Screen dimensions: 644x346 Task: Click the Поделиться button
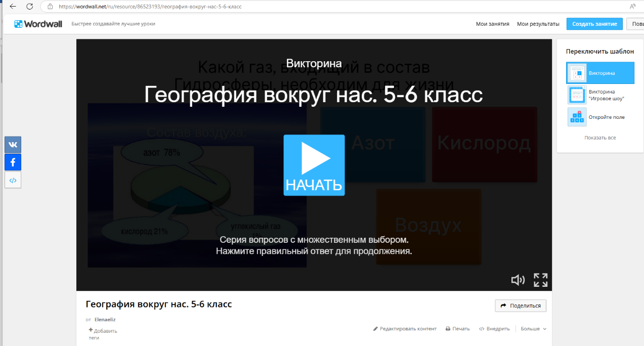[520, 306]
